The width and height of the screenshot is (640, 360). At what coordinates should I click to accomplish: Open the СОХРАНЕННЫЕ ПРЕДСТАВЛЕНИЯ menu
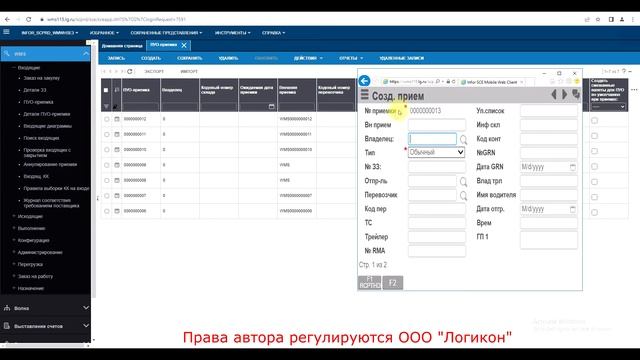pyautogui.click(x=166, y=33)
